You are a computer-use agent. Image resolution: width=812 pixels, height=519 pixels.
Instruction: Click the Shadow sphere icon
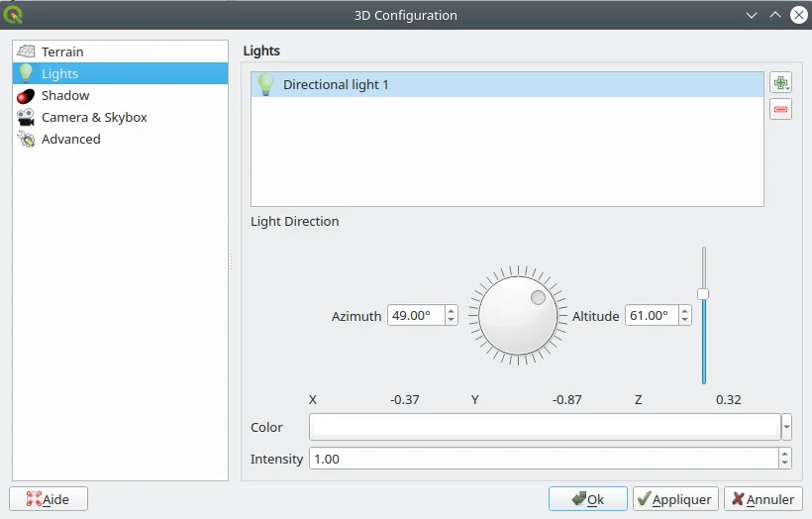26,96
